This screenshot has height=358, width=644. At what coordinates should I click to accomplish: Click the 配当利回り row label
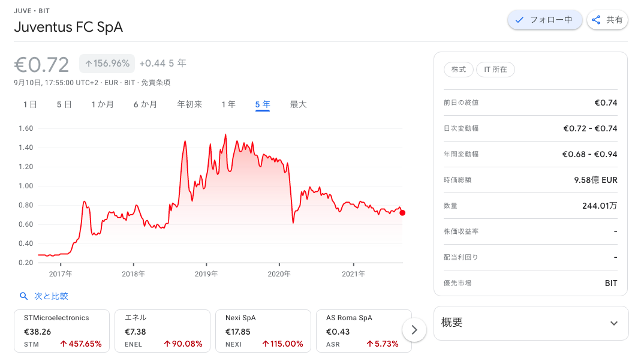(461, 257)
